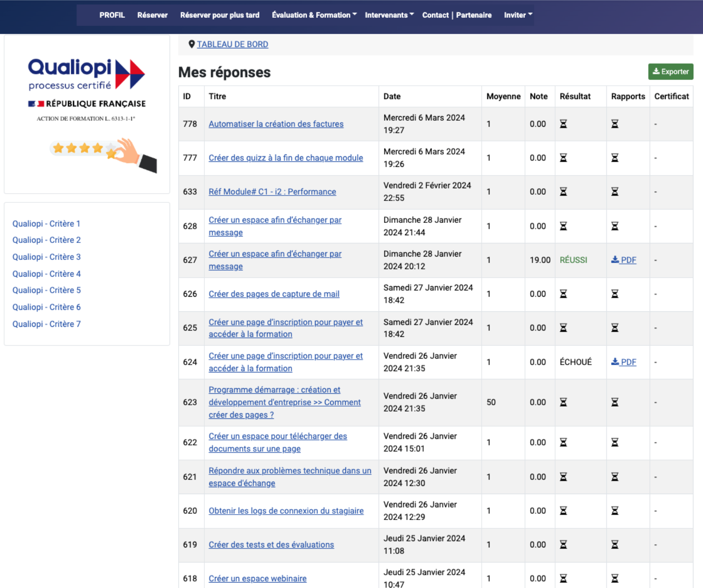Image resolution: width=703 pixels, height=588 pixels.
Task: Download the PDF report for row 624
Action: click(624, 362)
